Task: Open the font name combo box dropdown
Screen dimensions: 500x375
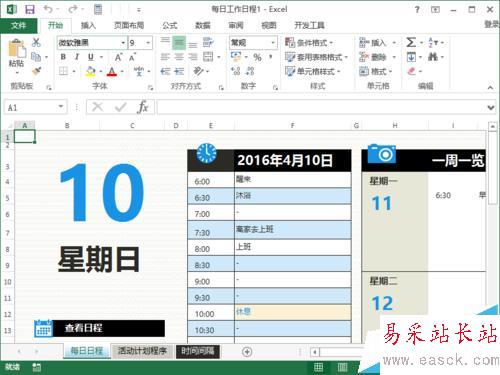Action: pos(123,43)
